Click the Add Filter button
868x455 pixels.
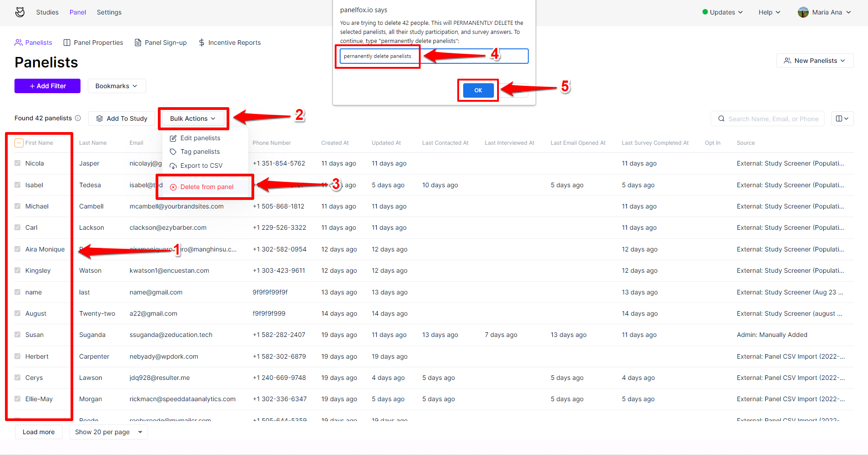pos(47,86)
